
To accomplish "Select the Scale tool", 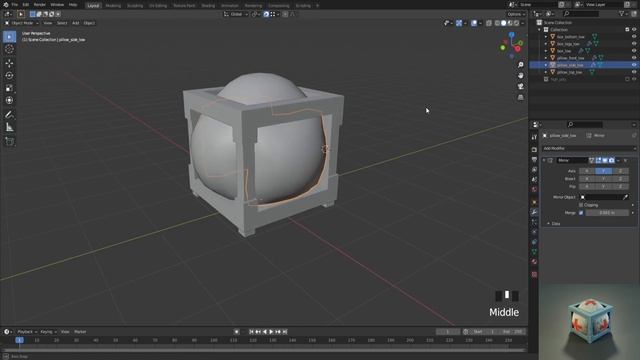I will point(9,88).
